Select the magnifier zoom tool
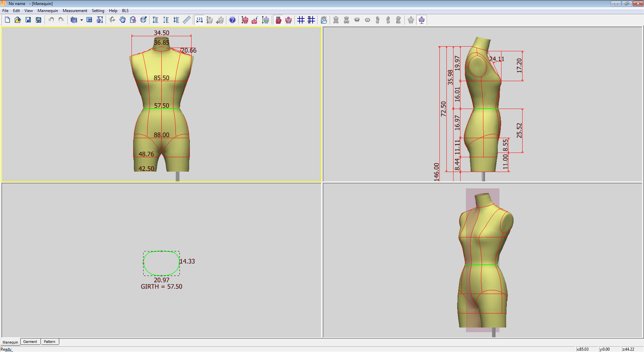Viewport: 644px width, 352px height. [x=133, y=20]
